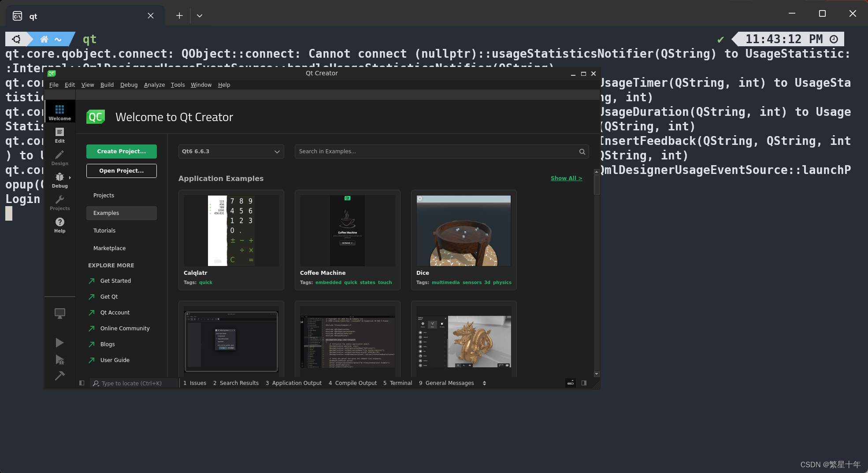Toggle left sidebar visibility icon

tap(82, 383)
